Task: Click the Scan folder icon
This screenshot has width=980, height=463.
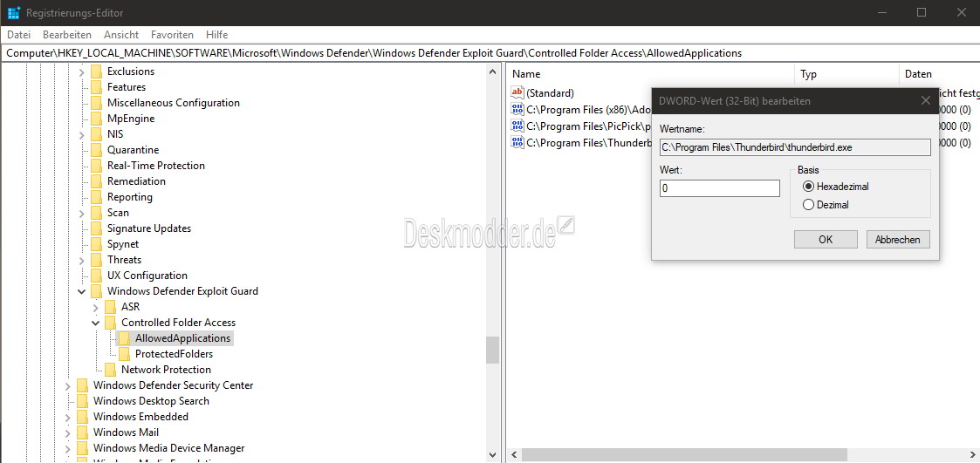Action: click(x=96, y=213)
